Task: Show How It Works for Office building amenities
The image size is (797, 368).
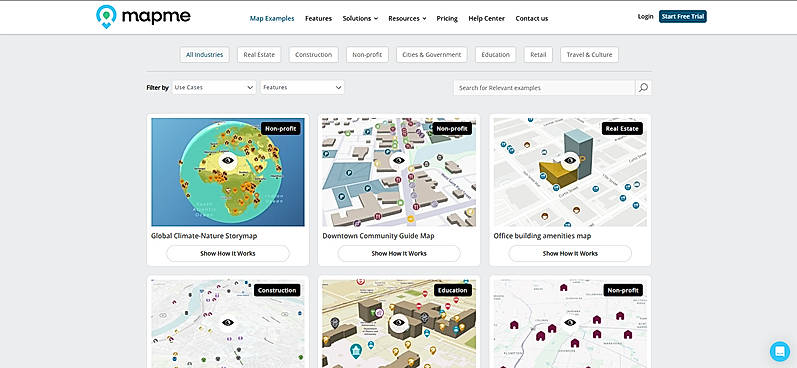Action: point(570,253)
